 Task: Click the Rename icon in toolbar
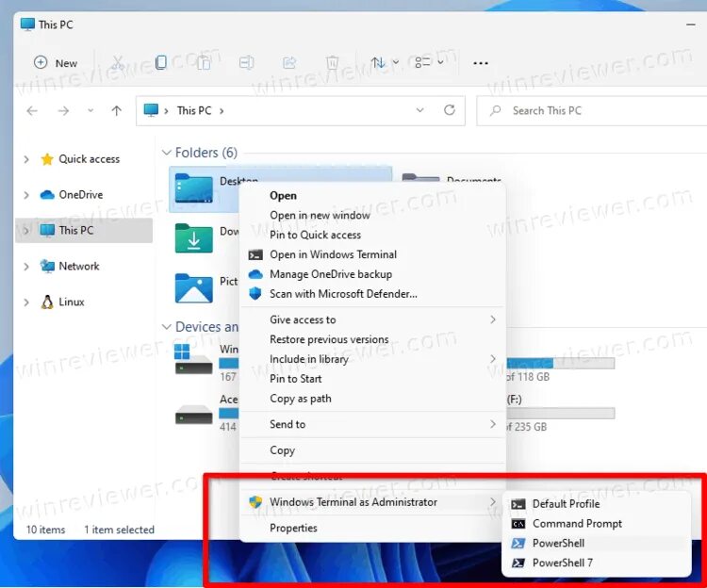(x=246, y=62)
